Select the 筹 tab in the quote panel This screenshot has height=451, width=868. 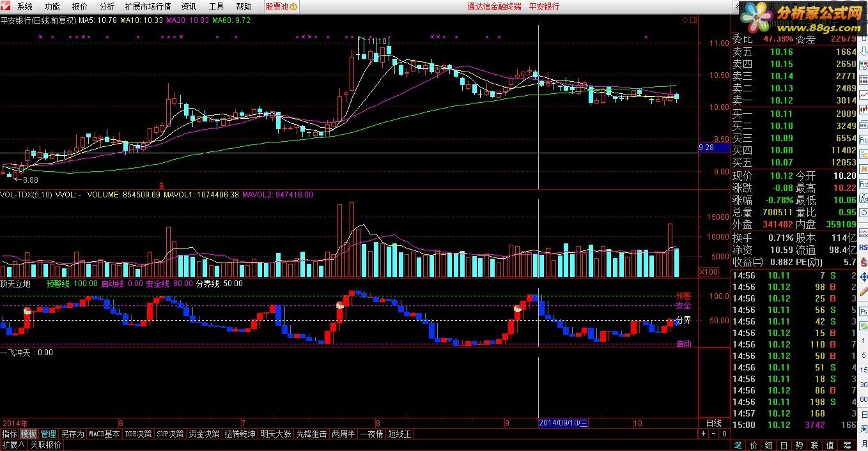pyautogui.click(x=846, y=445)
